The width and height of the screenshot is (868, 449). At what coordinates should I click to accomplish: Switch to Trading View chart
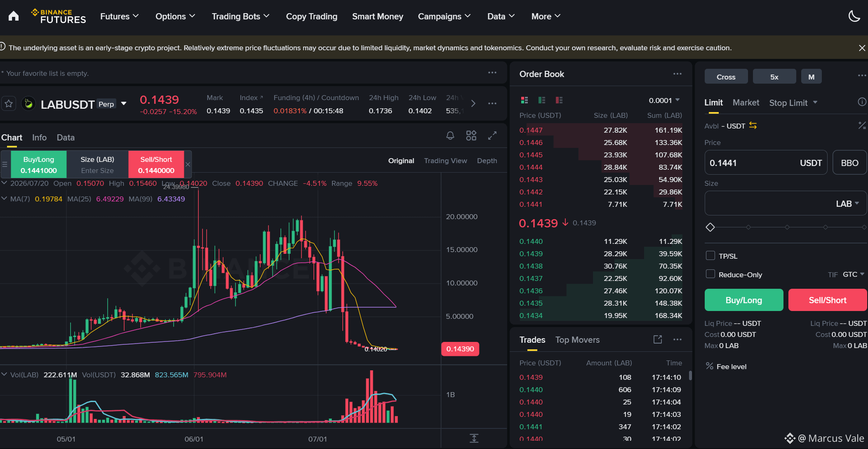coord(445,160)
